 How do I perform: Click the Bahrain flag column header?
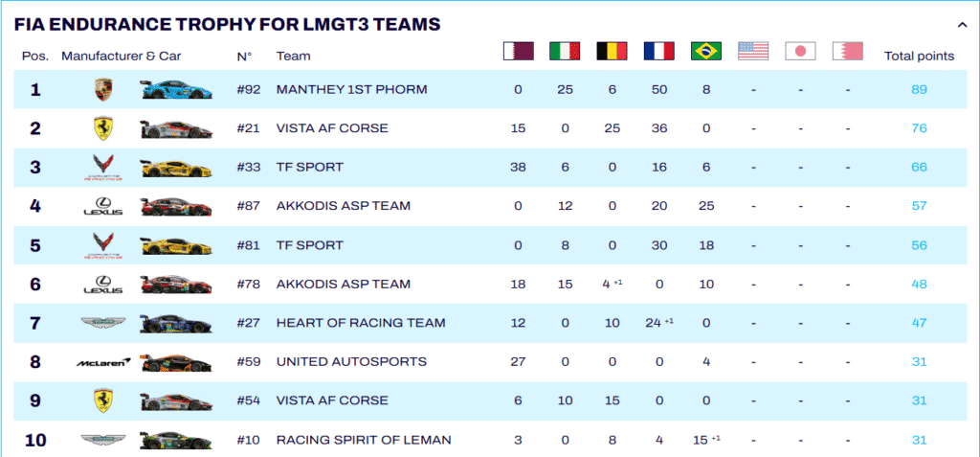(847, 52)
